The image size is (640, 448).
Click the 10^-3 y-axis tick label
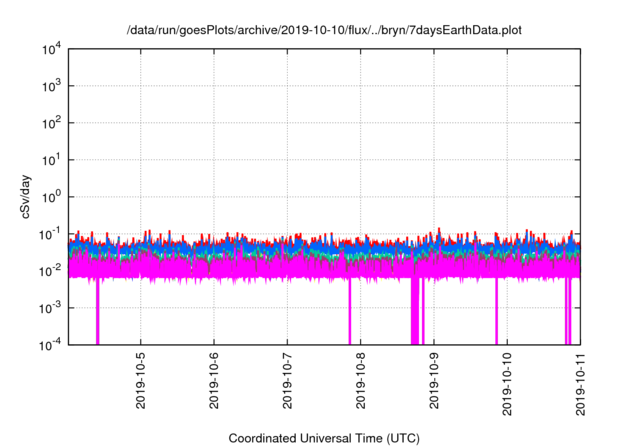tap(50, 308)
